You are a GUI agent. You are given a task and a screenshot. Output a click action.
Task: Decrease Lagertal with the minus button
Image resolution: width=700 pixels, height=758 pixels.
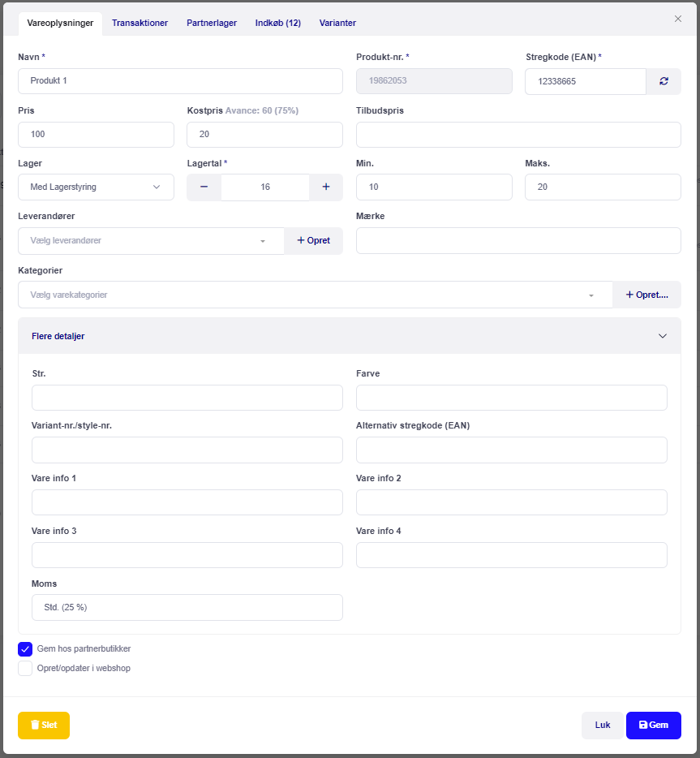[204, 187]
